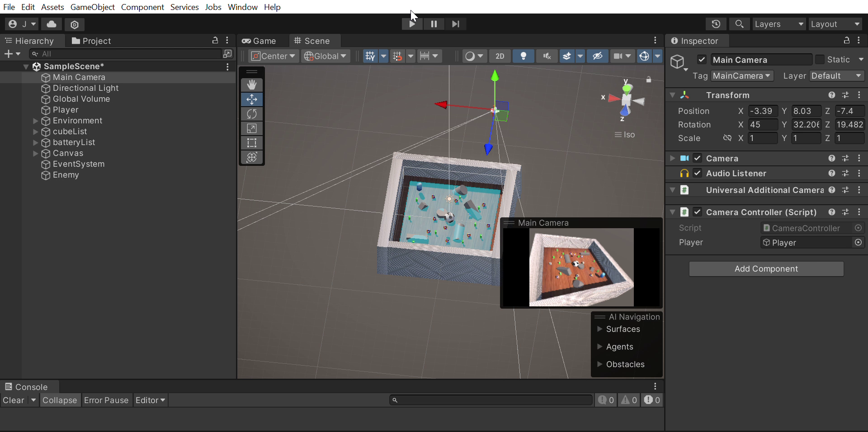This screenshot has width=868, height=432.
Task: Select the Rotate tool
Action: [251, 114]
